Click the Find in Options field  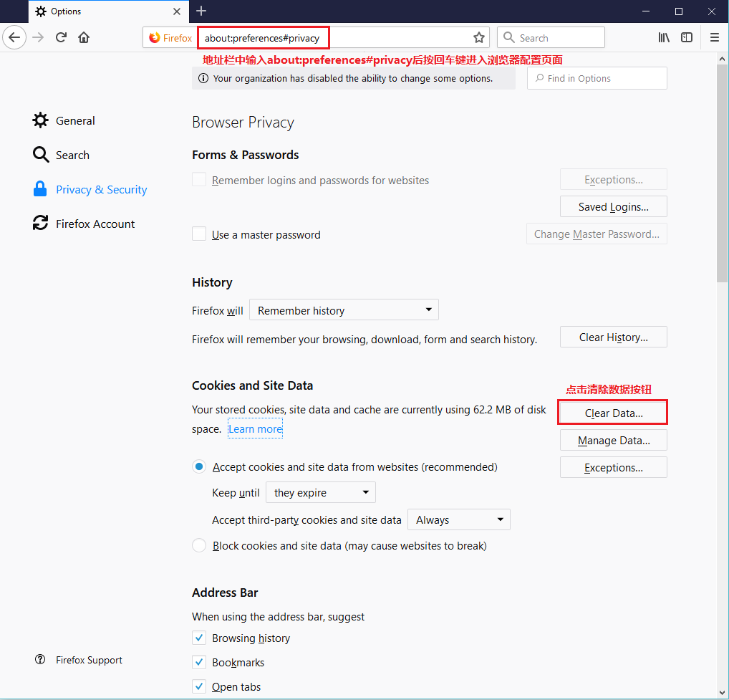pos(597,78)
